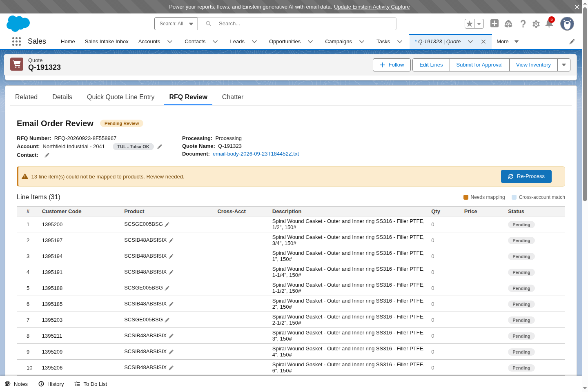Viewport: 588px width, 392px height.
Task: Open Notes in the utility bar
Action: pyautogui.click(x=16, y=384)
